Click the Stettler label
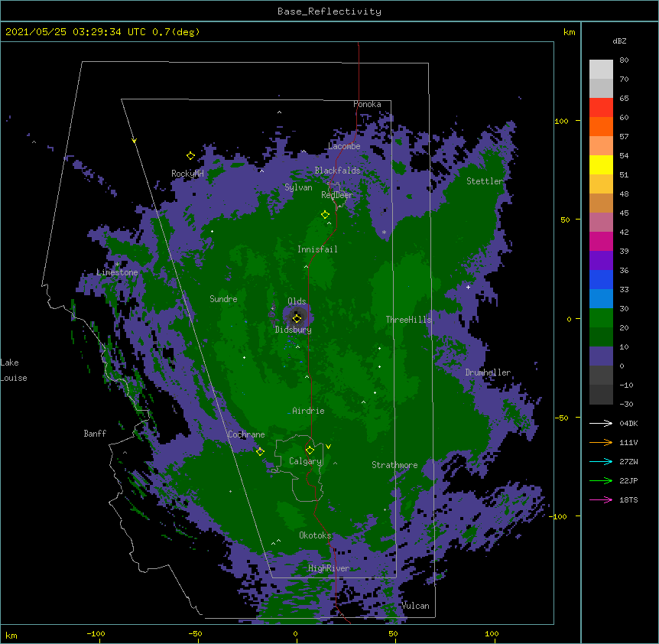659x644 pixels. [x=485, y=181]
